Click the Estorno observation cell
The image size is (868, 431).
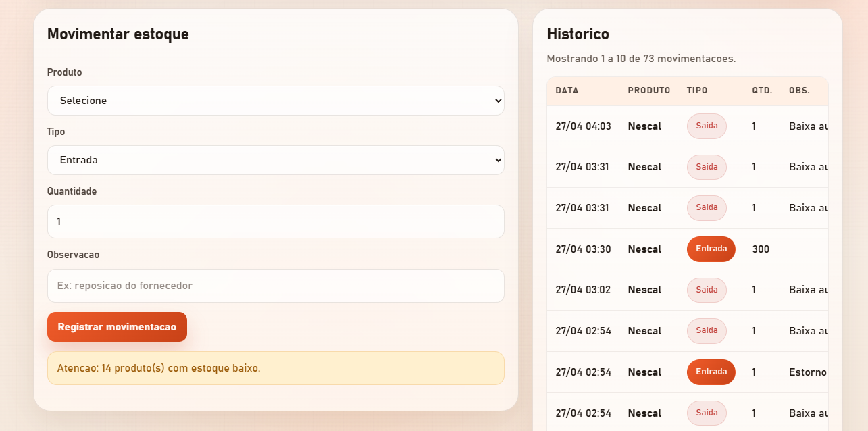(808, 372)
